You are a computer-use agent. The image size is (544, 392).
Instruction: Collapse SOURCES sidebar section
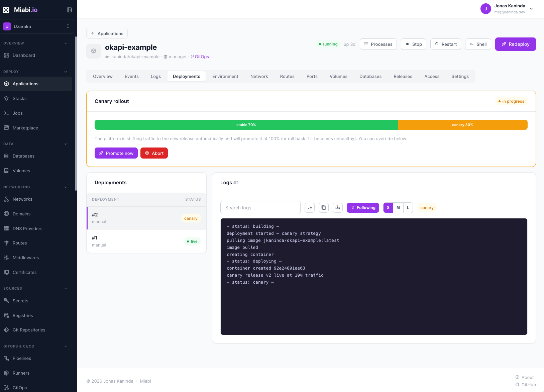[x=66, y=289]
